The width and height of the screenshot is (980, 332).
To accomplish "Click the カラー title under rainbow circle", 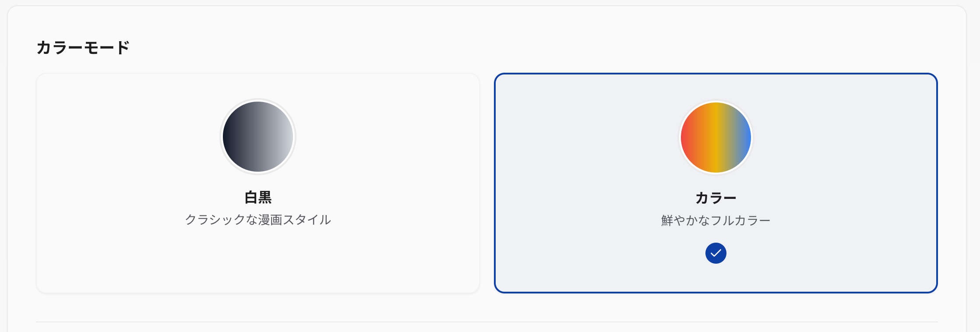I will (x=716, y=198).
